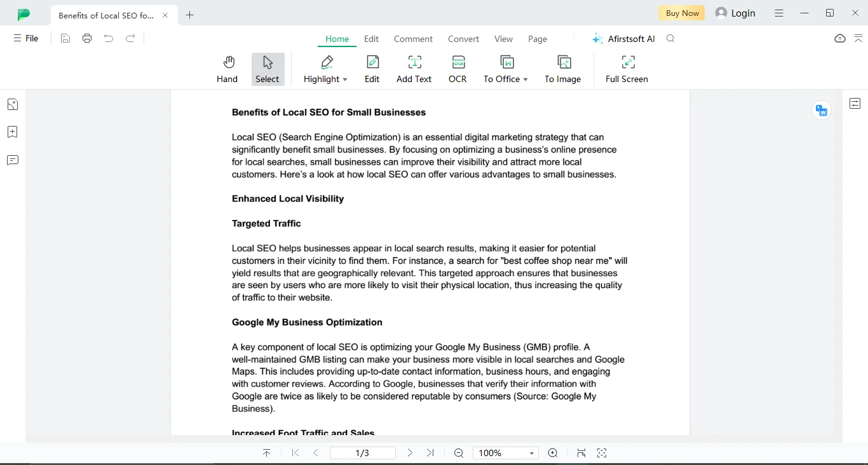
Task: Add a new document tab
Action: [189, 15]
